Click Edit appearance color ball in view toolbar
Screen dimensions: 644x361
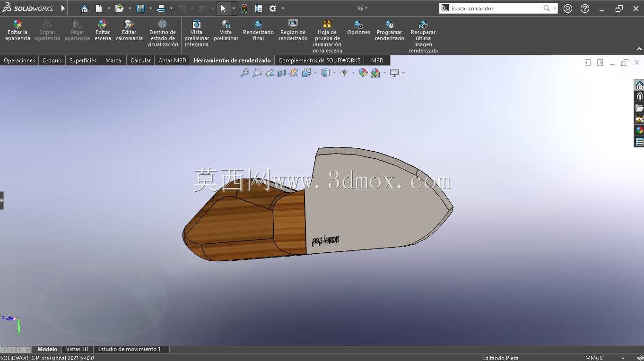pos(363,73)
